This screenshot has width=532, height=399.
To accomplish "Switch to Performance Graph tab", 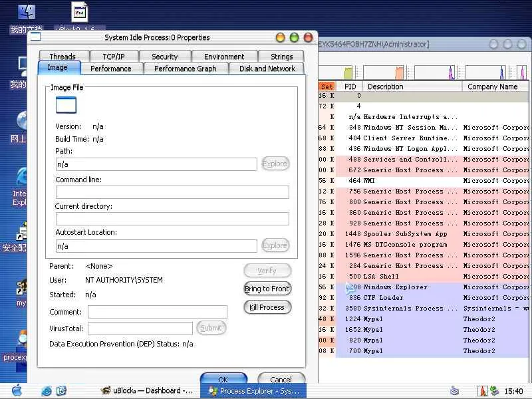I will tap(186, 68).
